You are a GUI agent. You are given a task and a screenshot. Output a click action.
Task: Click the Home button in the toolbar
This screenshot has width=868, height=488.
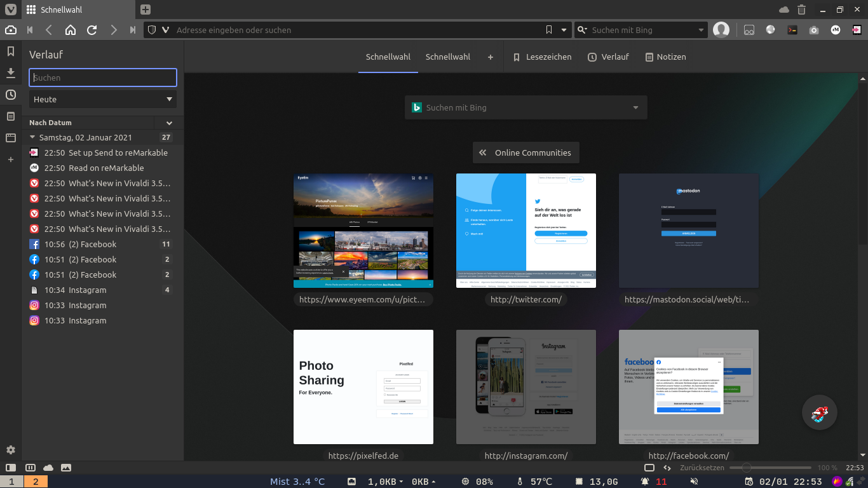[71, 30]
